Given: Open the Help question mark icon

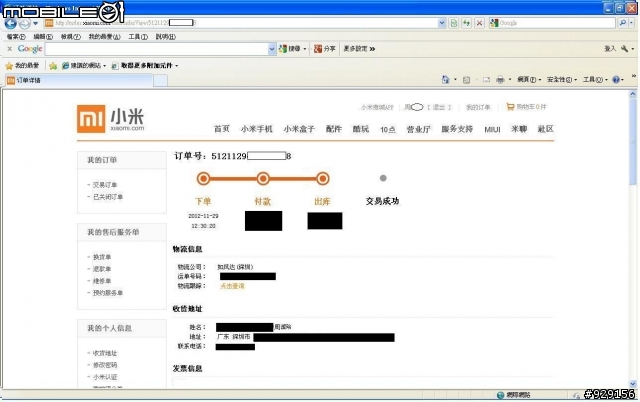Looking at the screenshot, I should click(616, 80).
